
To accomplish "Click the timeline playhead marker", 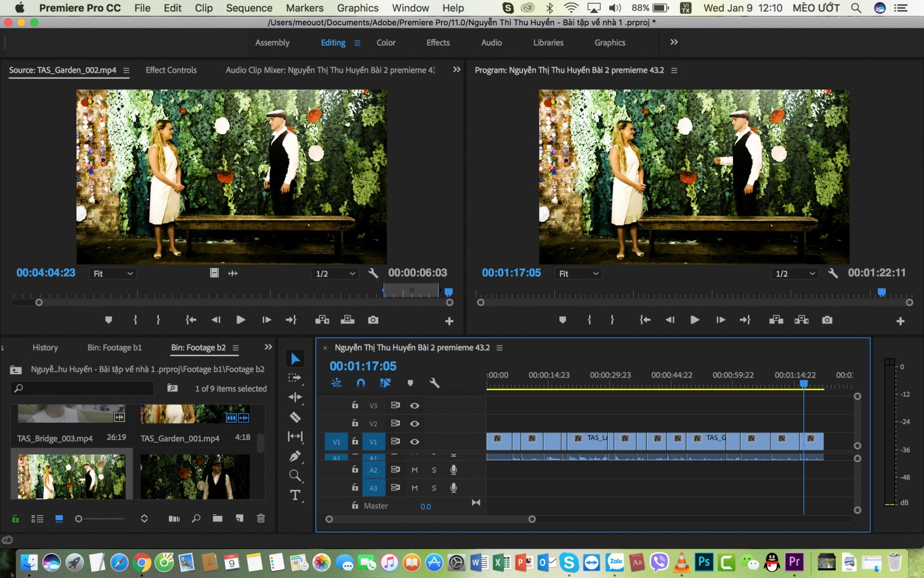I will pos(804,384).
